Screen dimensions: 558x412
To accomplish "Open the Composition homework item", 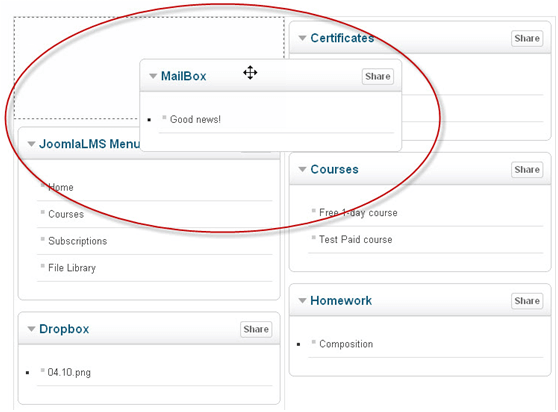I will [346, 344].
